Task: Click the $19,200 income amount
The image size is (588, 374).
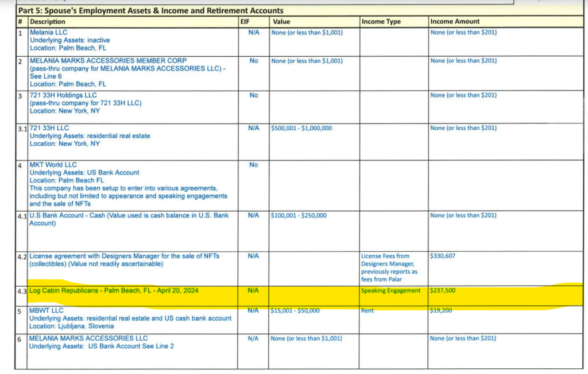Action: [441, 311]
